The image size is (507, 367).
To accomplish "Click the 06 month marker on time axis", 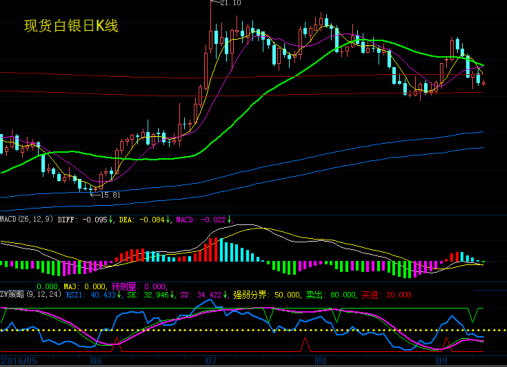I will 96,361.
